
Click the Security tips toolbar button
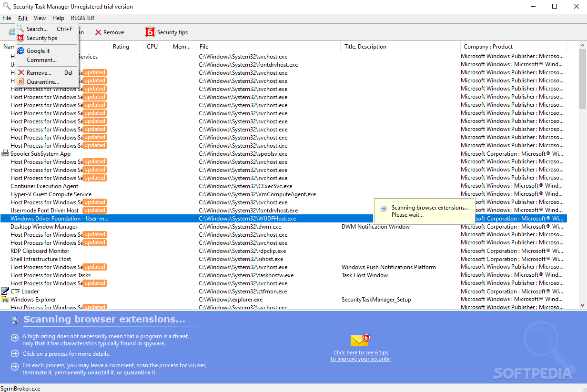[x=167, y=32]
